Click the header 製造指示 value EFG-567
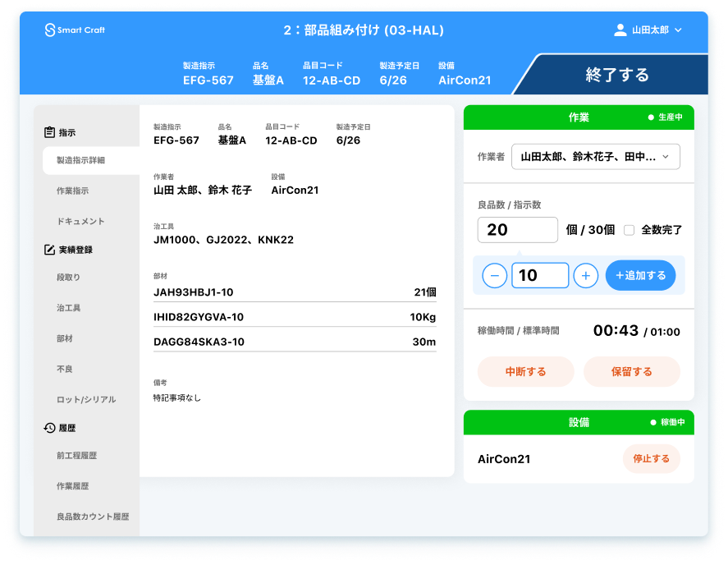Screen dimensions: 728x565 [x=208, y=80]
